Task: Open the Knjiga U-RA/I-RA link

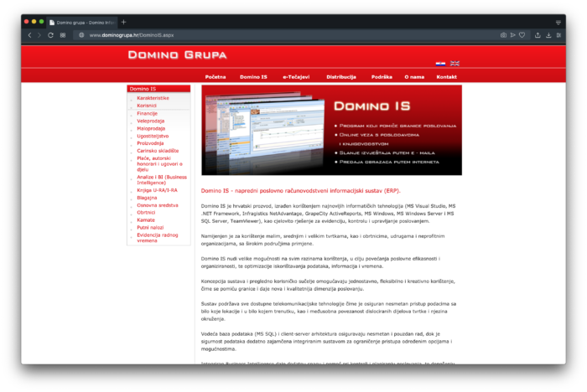Action: click(157, 190)
